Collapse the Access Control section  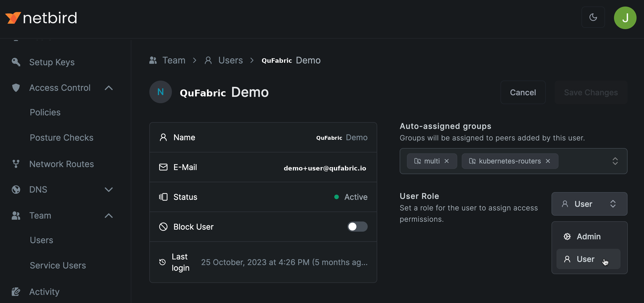click(x=108, y=88)
